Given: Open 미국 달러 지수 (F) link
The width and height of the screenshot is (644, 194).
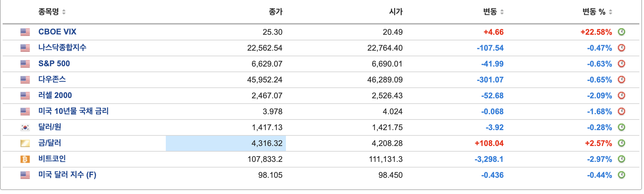Looking at the screenshot, I should (67, 175).
